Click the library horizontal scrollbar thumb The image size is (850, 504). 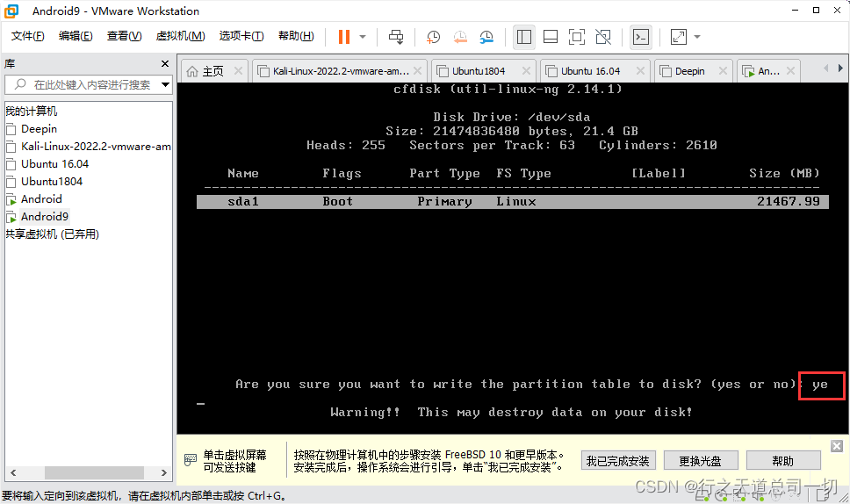(x=94, y=472)
